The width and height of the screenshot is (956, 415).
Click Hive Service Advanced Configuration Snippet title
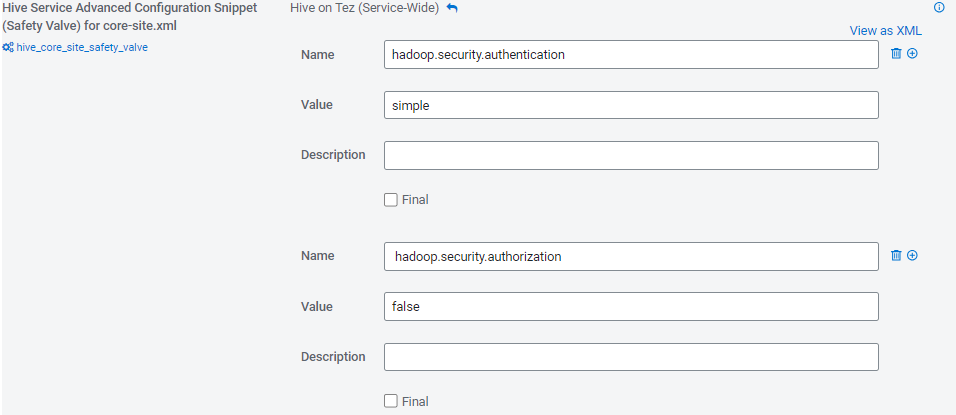[130, 17]
